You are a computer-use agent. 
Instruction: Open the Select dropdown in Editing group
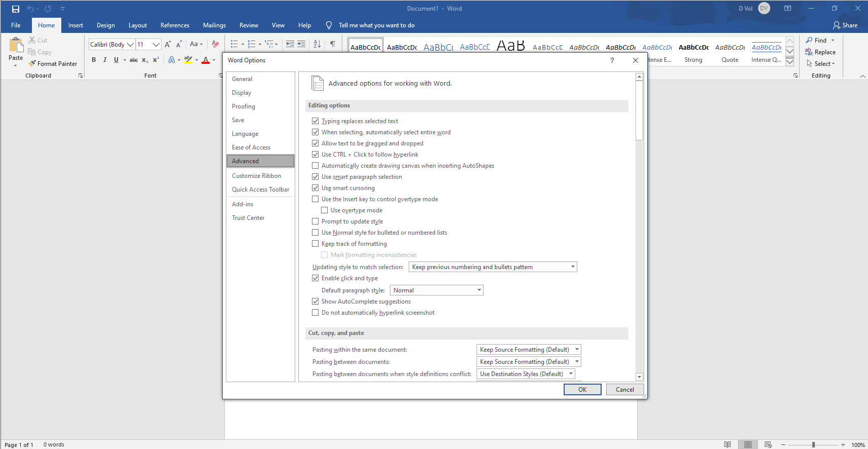click(x=820, y=64)
